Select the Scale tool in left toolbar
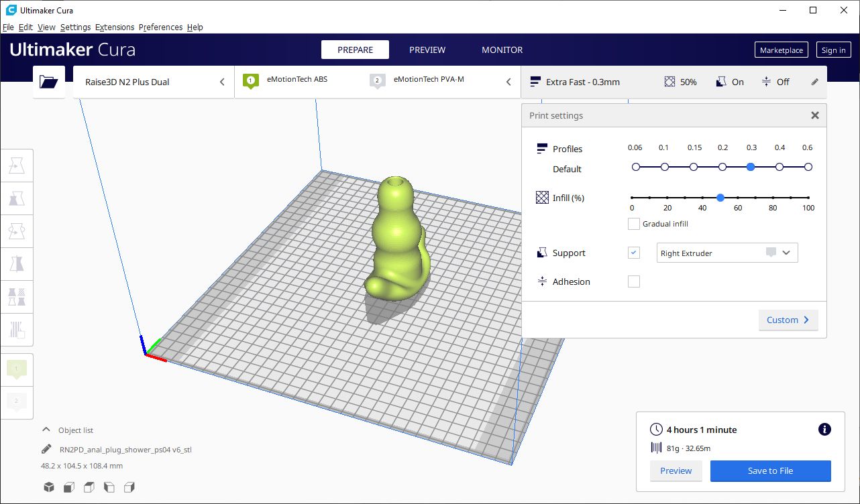The height and width of the screenshot is (504, 860). [17, 198]
